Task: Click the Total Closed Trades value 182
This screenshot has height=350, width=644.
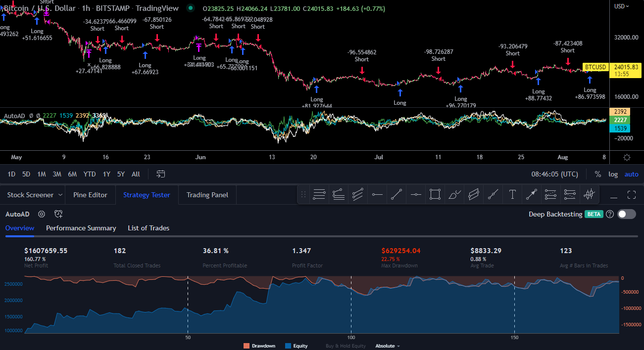Action: tap(120, 251)
